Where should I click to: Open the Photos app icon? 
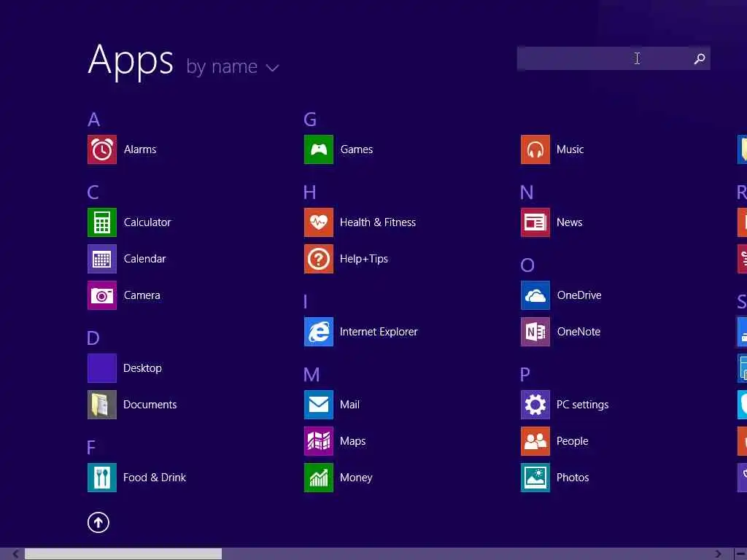(x=535, y=478)
